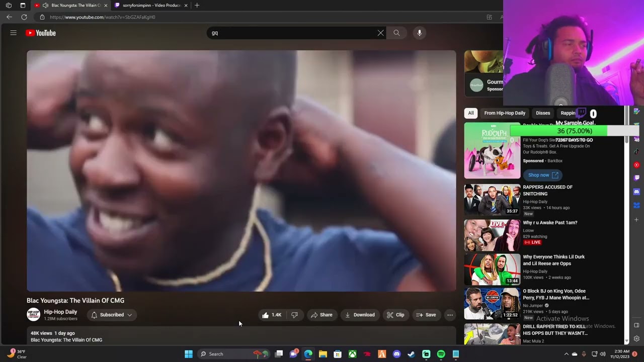Select the Disses filter chip
The image size is (644, 362).
coord(543,113)
